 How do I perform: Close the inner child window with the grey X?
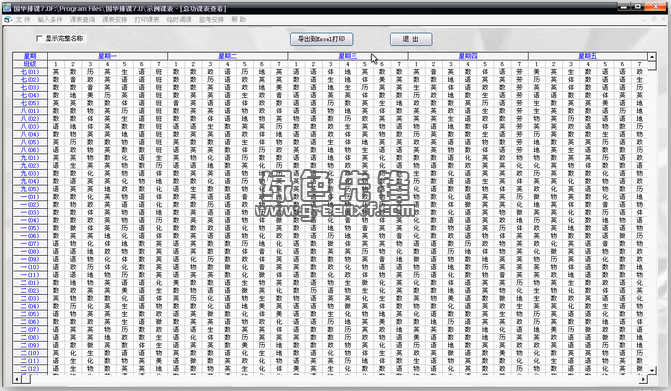[x=662, y=20]
